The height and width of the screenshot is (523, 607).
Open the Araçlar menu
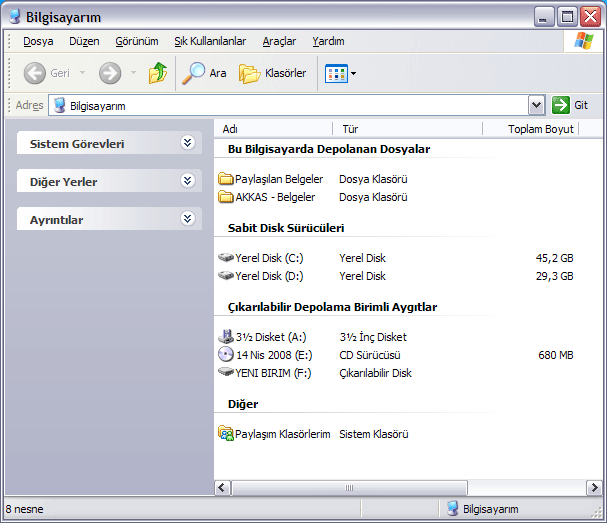click(279, 41)
